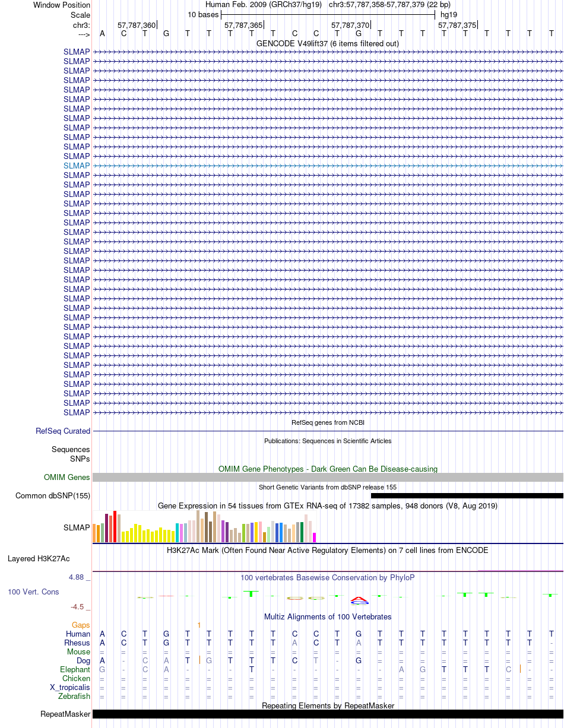Click the Chicken species label
This screenshot has height=728, width=564.
coord(76,678)
